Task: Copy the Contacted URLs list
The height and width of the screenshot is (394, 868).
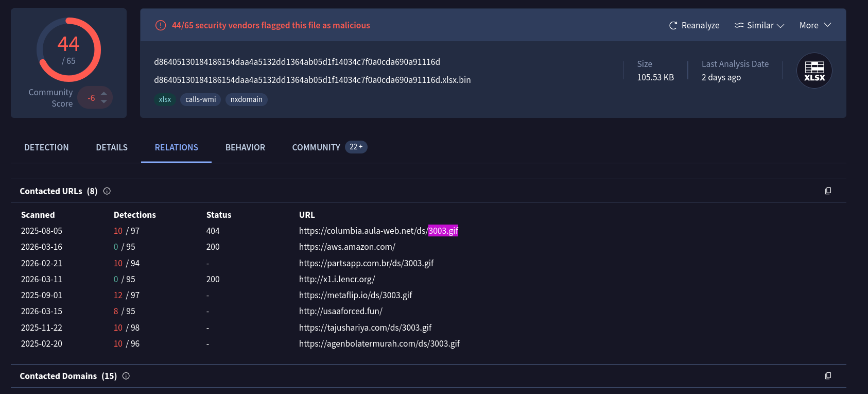Action: point(828,191)
